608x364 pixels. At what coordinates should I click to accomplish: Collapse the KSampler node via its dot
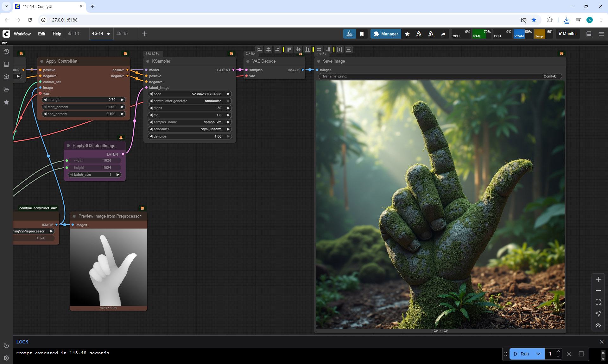[x=148, y=61]
